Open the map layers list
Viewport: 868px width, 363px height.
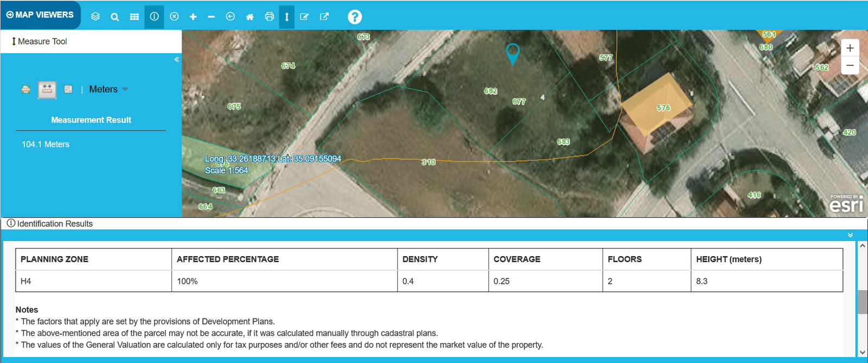click(x=95, y=16)
